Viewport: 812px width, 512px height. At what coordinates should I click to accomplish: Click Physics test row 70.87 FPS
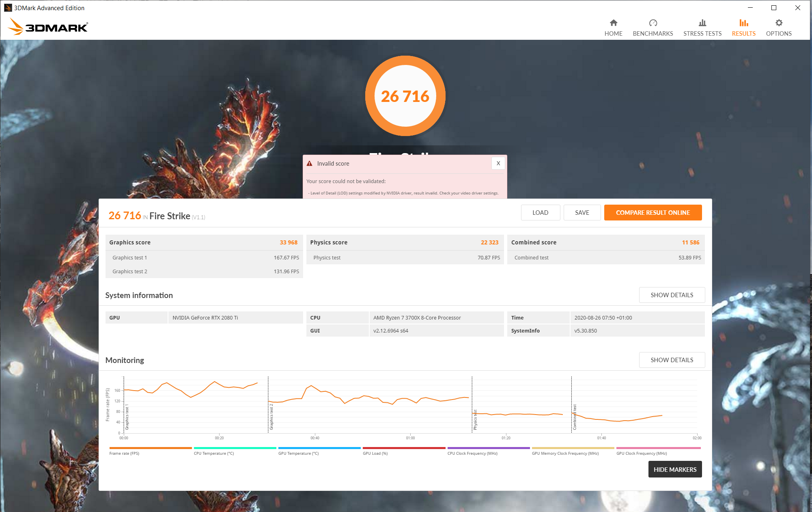(405, 257)
